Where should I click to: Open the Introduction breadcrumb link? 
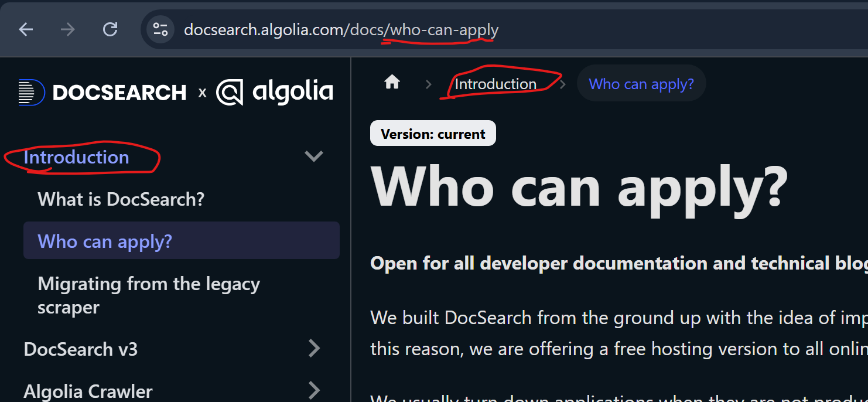(x=497, y=83)
